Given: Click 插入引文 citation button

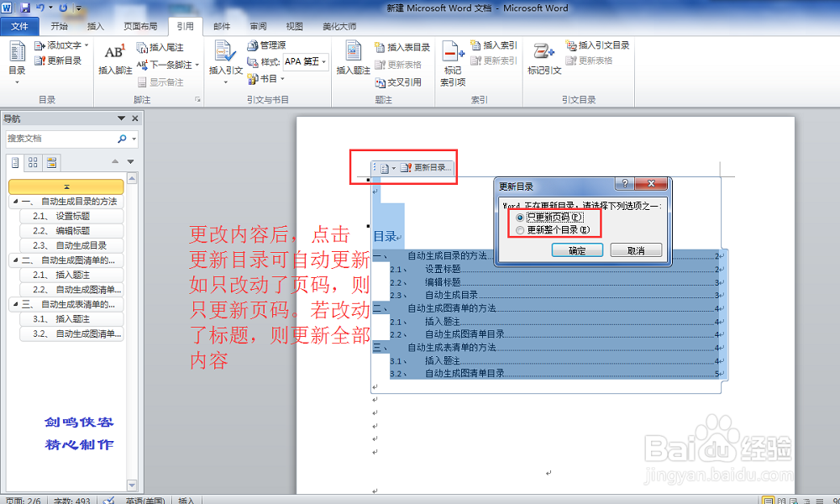Looking at the screenshot, I should click(225, 61).
